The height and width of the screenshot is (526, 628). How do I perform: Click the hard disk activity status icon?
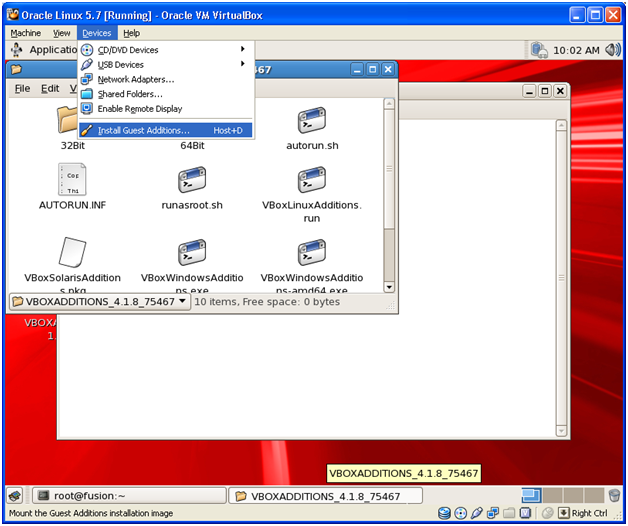444,513
